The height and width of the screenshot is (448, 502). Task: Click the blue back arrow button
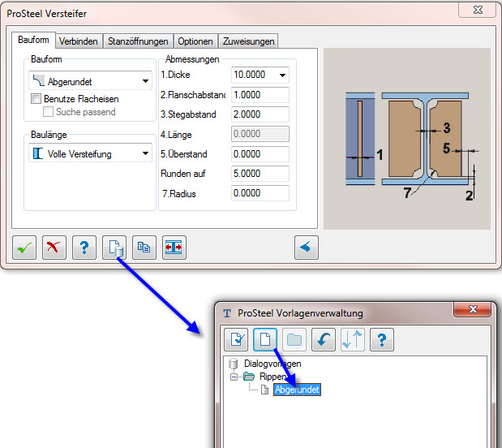coord(307,248)
